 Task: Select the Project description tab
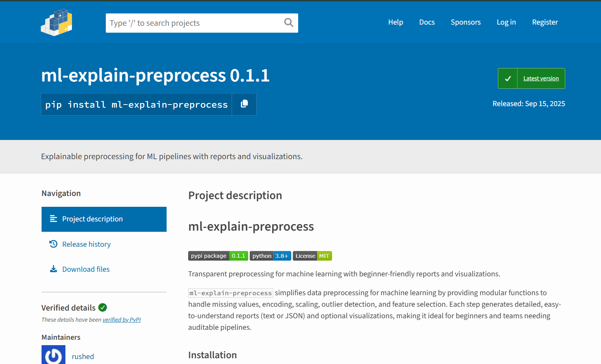point(104,219)
